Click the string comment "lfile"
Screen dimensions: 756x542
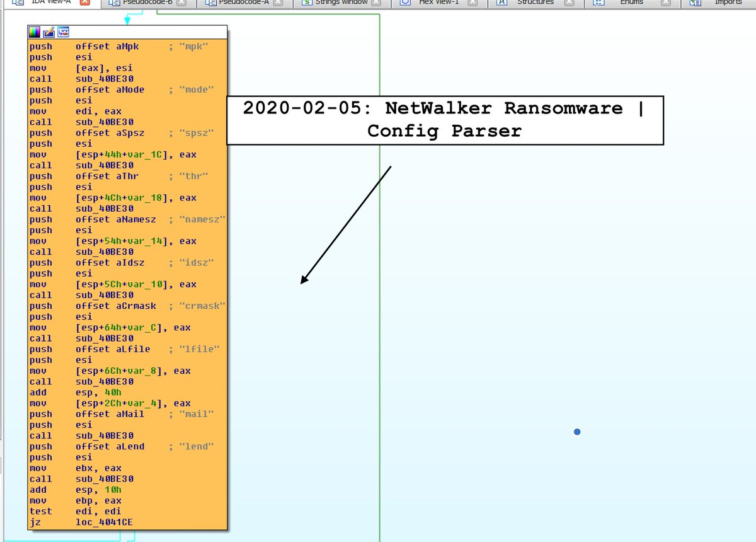click(x=200, y=349)
